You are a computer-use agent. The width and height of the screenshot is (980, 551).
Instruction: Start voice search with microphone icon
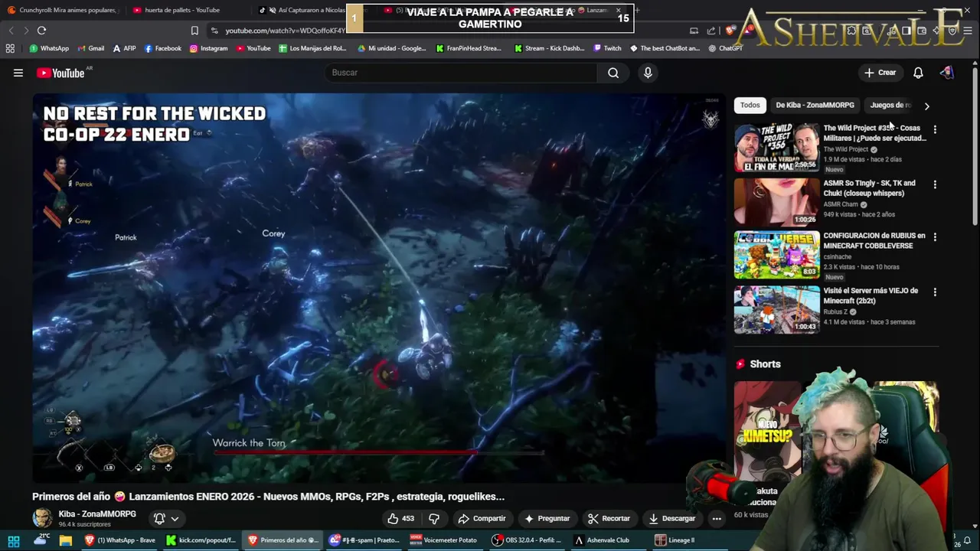click(x=648, y=73)
